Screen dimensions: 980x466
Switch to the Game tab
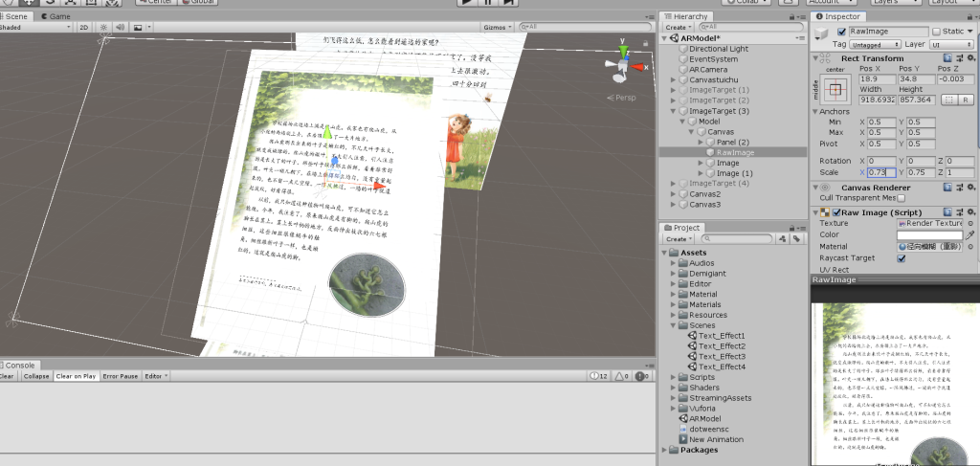(x=55, y=16)
